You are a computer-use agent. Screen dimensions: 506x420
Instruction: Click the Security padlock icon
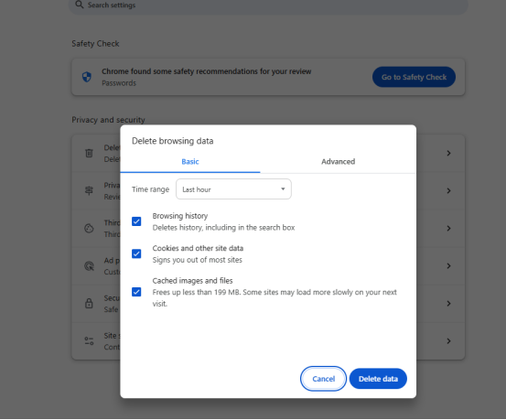point(89,304)
